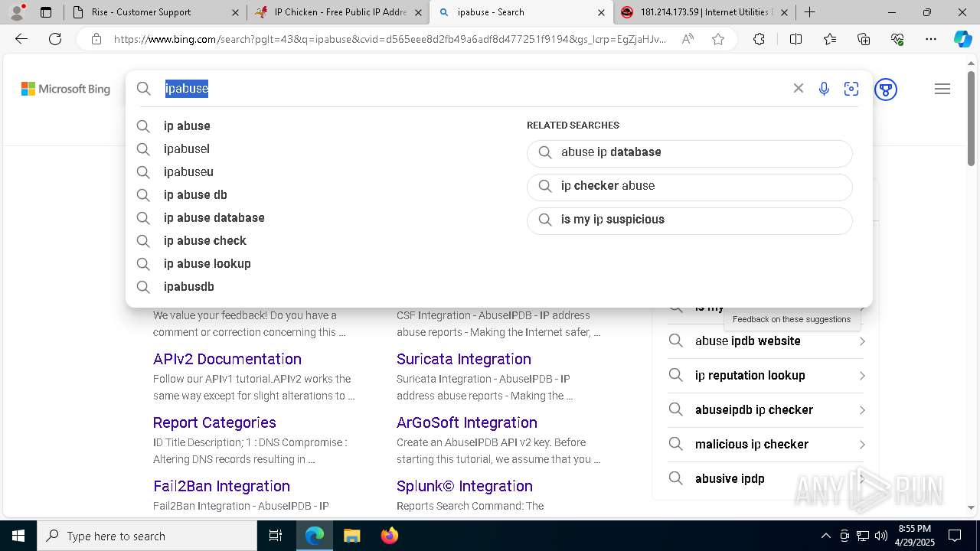Open the Splunk© Integration link
The height and width of the screenshot is (551, 980).
pos(464,486)
